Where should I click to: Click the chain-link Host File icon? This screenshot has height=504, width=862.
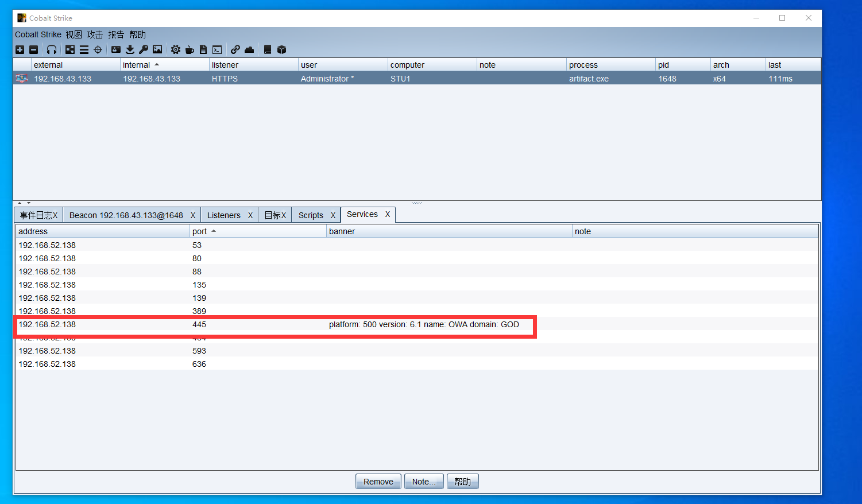[x=235, y=49]
